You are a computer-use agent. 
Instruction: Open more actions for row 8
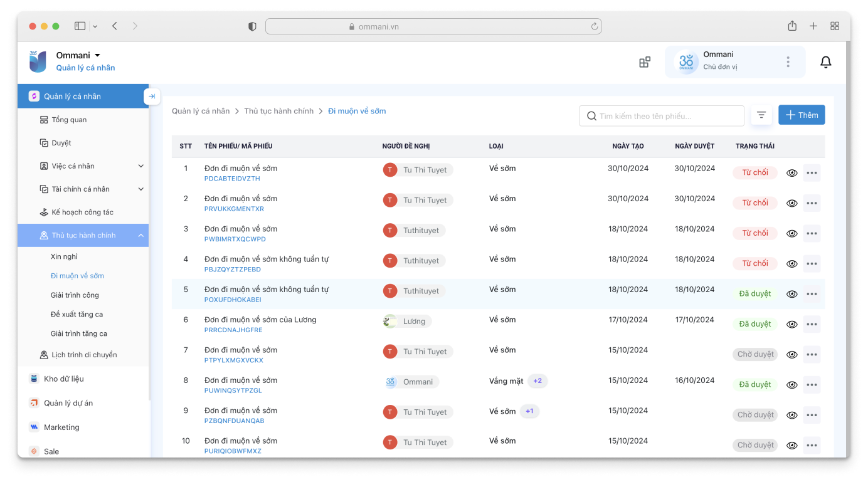coord(812,385)
